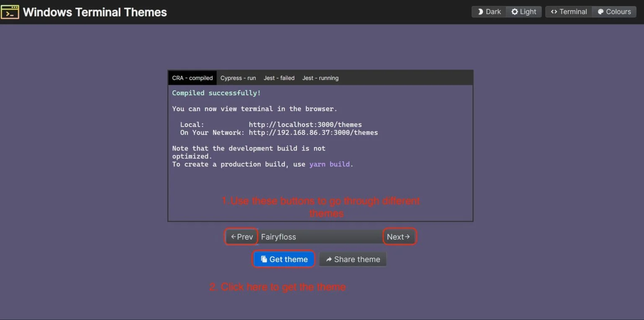Select the CRA - compiled tab

(x=192, y=78)
